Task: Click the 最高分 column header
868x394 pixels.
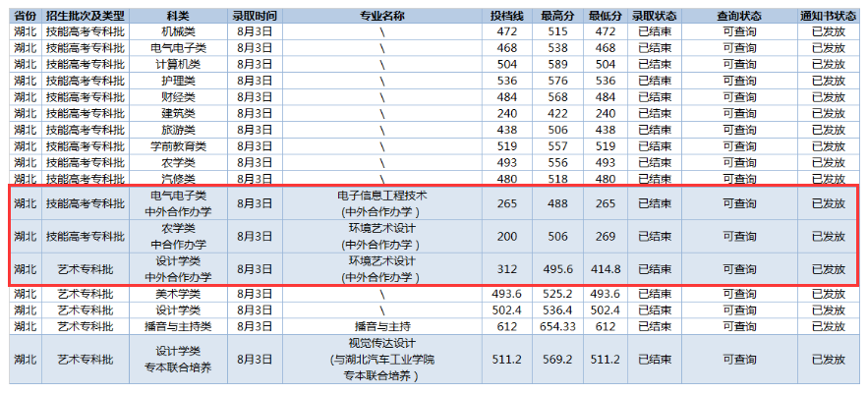Action: click(x=557, y=16)
